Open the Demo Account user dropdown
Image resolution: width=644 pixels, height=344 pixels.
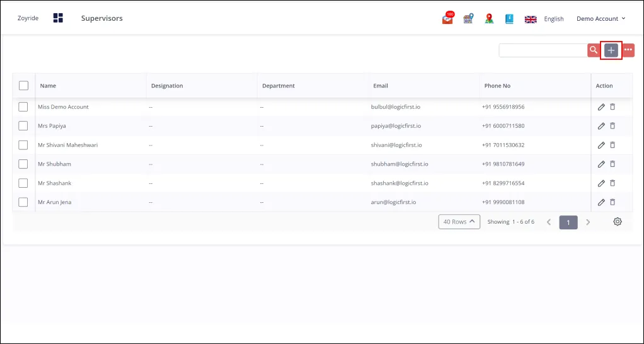(601, 18)
